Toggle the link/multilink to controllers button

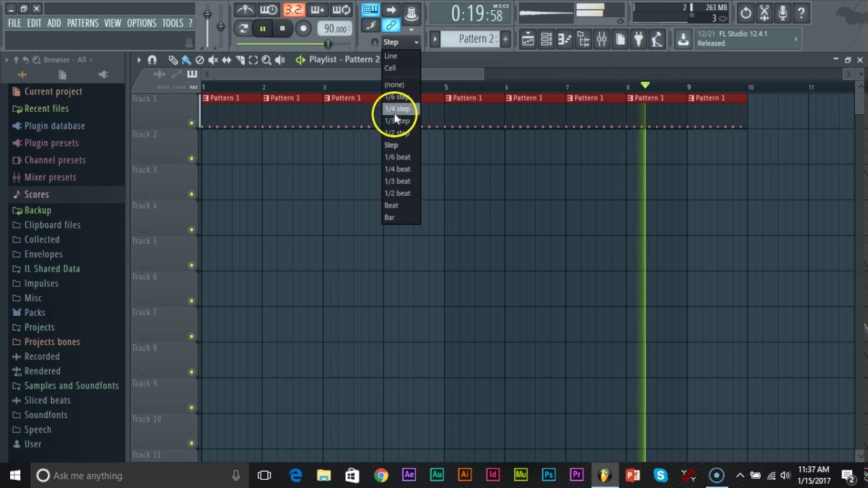click(391, 26)
